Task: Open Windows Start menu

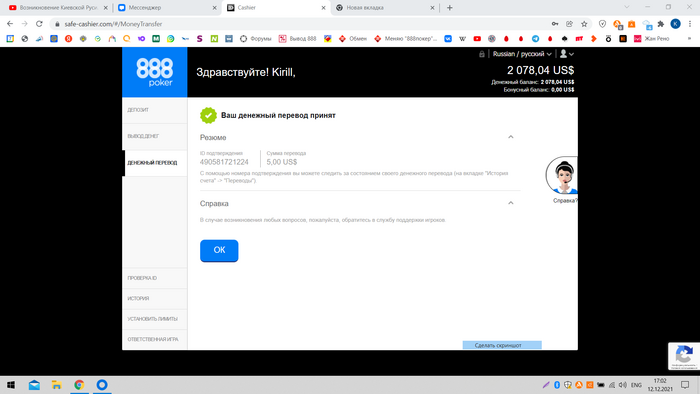Action: (11, 385)
